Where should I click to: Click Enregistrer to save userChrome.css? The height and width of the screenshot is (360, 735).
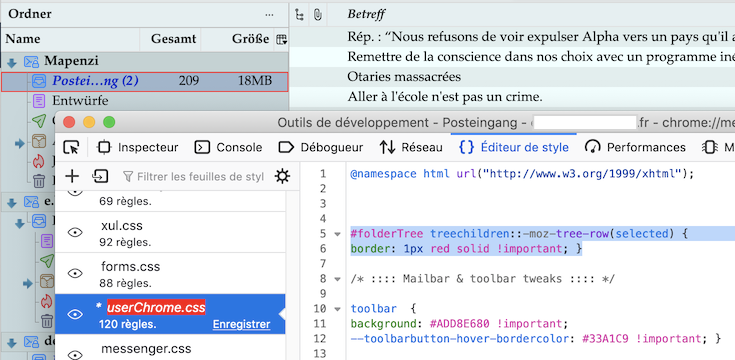(x=241, y=324)
